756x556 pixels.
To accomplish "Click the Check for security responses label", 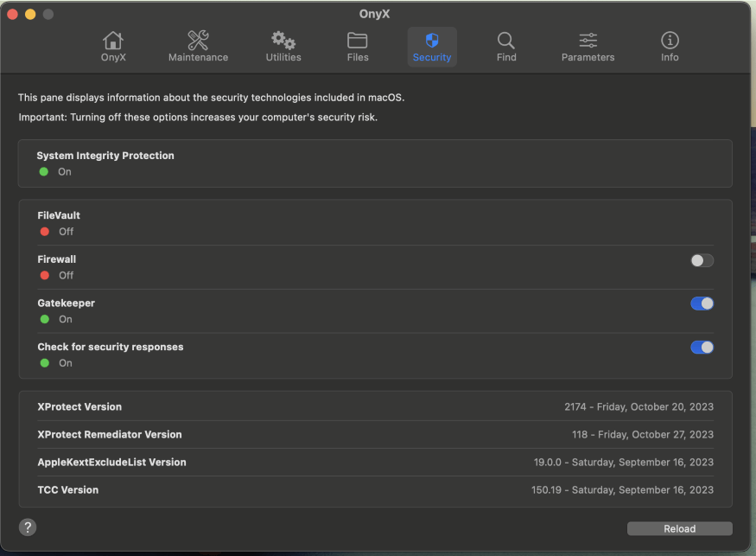I will [111, 347].
